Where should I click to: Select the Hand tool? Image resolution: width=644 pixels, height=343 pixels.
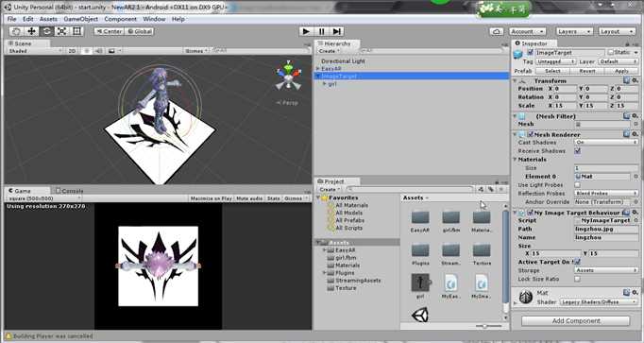[x=16, y=31]
